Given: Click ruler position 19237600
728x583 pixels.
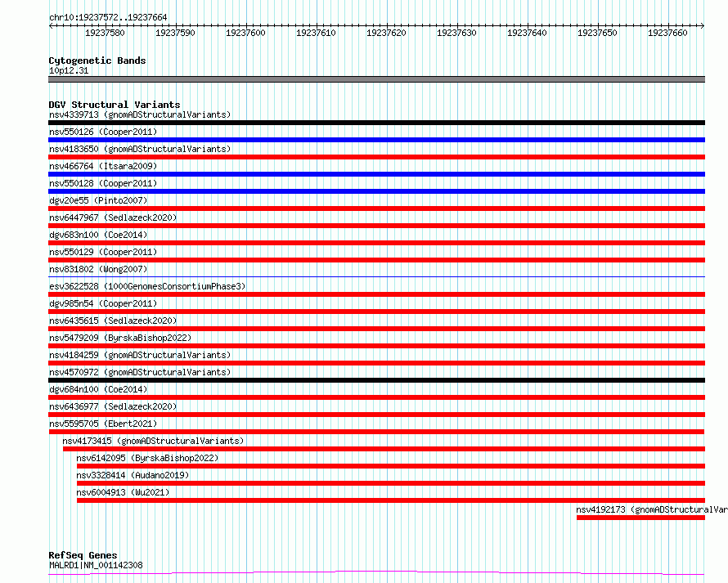Looking at the screenshot, I should pos(245,33).
